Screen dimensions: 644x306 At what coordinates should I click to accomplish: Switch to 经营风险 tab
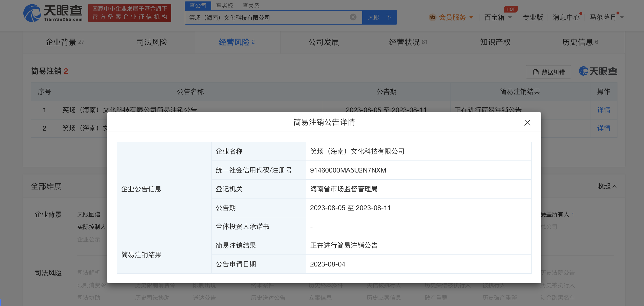pos(237,42)
